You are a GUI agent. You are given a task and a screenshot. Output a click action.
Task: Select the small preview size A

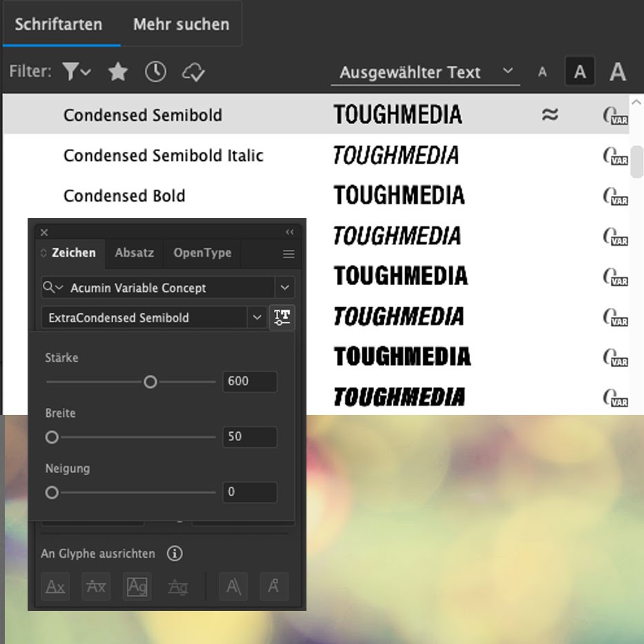[x=543, y=72]
